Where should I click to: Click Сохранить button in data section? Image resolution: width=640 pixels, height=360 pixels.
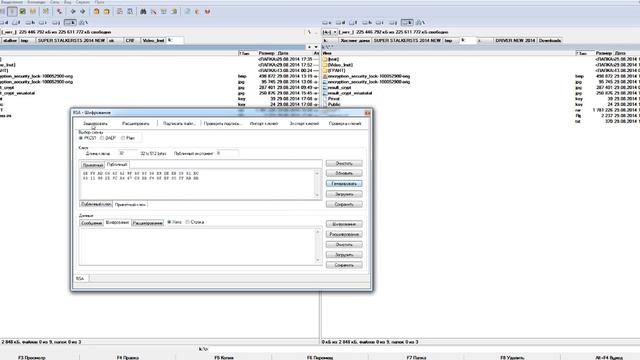[x=344, y=265]
